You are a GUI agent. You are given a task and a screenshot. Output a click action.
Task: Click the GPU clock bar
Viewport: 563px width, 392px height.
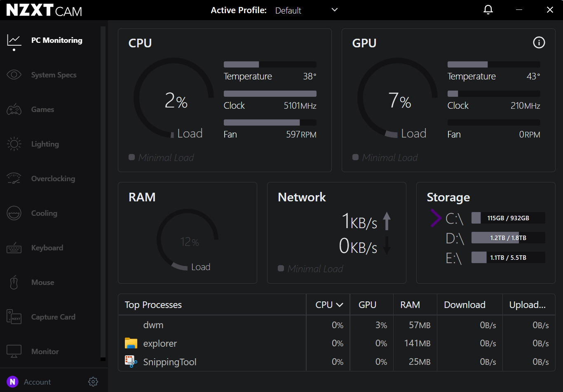pos(494,93)
